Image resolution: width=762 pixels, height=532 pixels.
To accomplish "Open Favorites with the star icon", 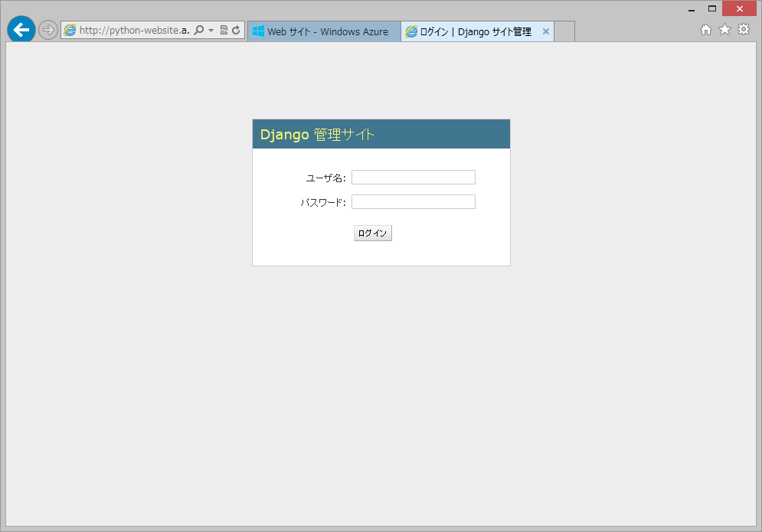I will [x=724, y=30].
